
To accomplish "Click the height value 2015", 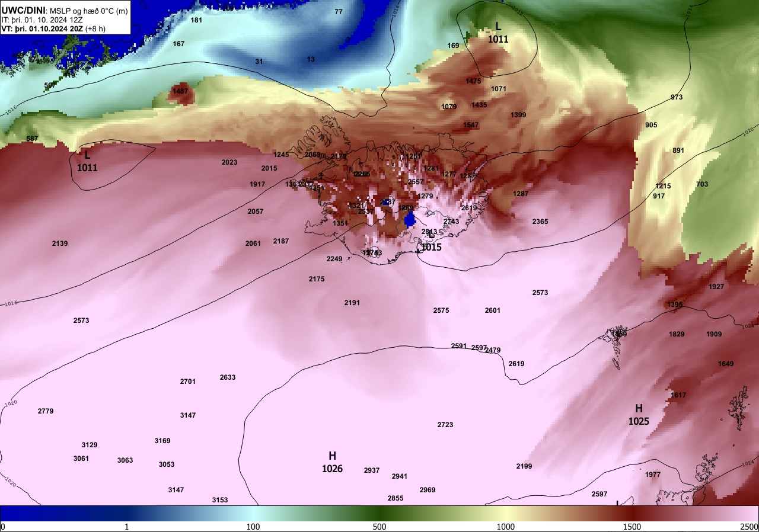I will point(269,168).
